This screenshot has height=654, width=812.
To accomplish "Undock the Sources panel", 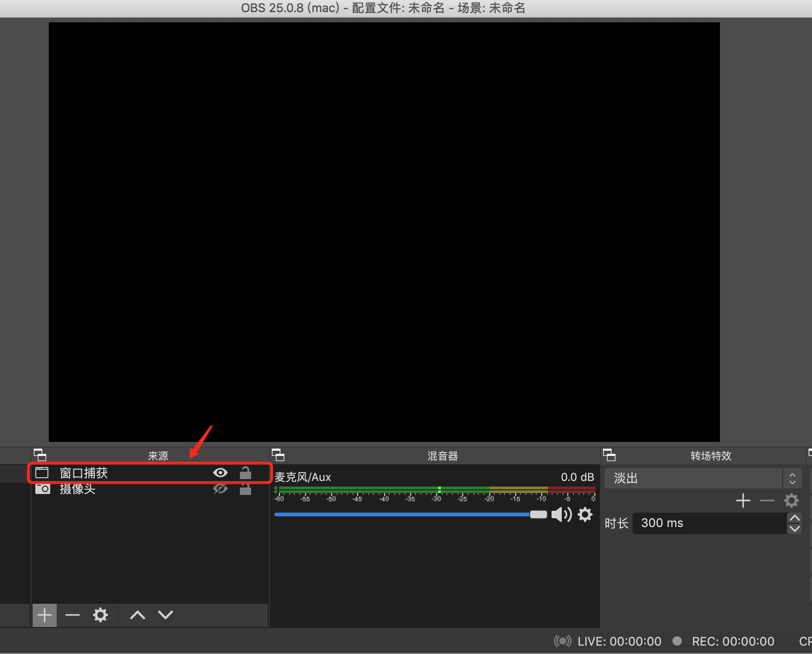I will click(x=40, y=454).
